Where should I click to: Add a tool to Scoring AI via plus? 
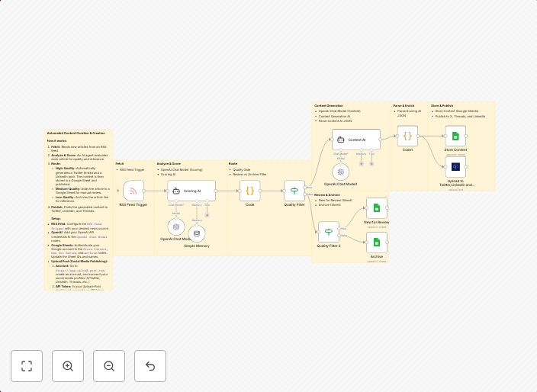point(207,215)
